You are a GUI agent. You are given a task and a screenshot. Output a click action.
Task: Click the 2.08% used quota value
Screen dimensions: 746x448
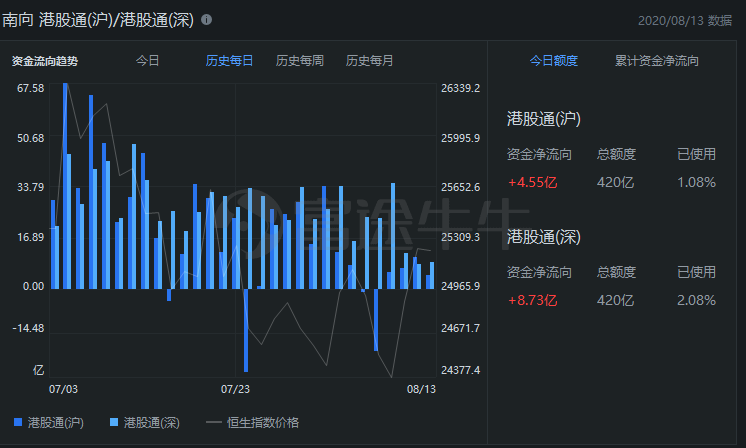(696, 301)
